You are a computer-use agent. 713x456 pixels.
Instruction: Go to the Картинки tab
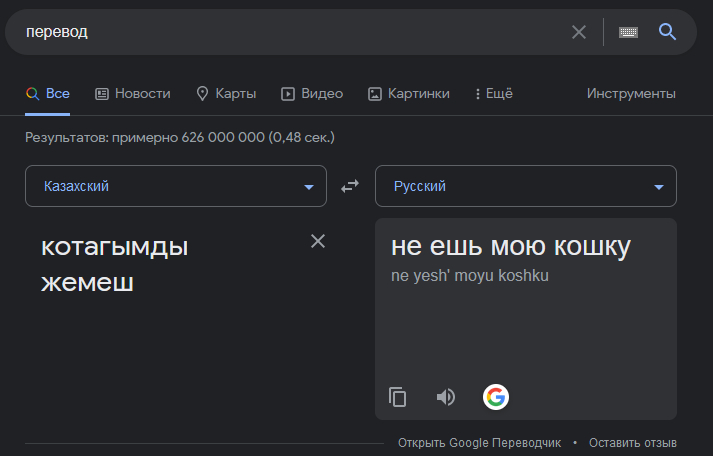pyautogui.click(x=408, y=94)
